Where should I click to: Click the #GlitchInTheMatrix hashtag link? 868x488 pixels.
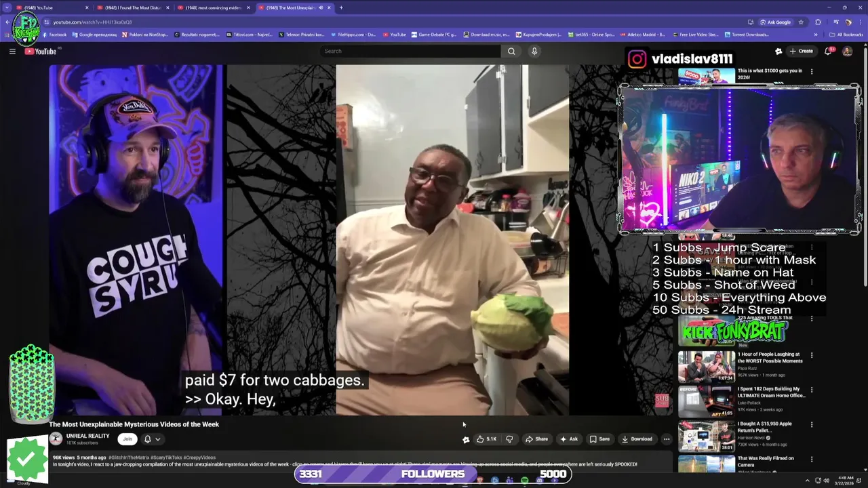[x=129, y=457]
